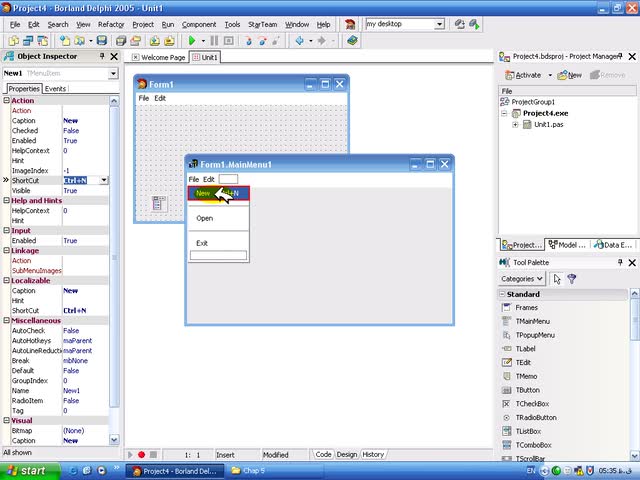Click the Program Reset stop button
The image size is (640, 480).
point(229,41)
